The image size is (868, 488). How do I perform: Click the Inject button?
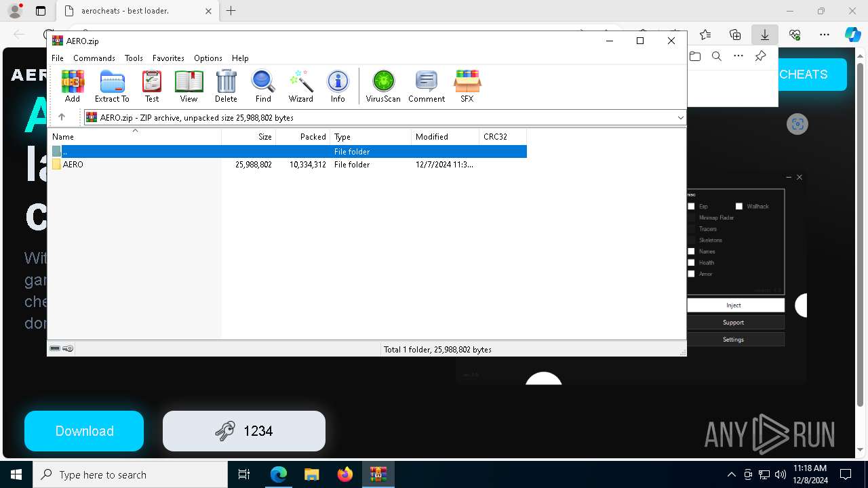pos(735,305)
